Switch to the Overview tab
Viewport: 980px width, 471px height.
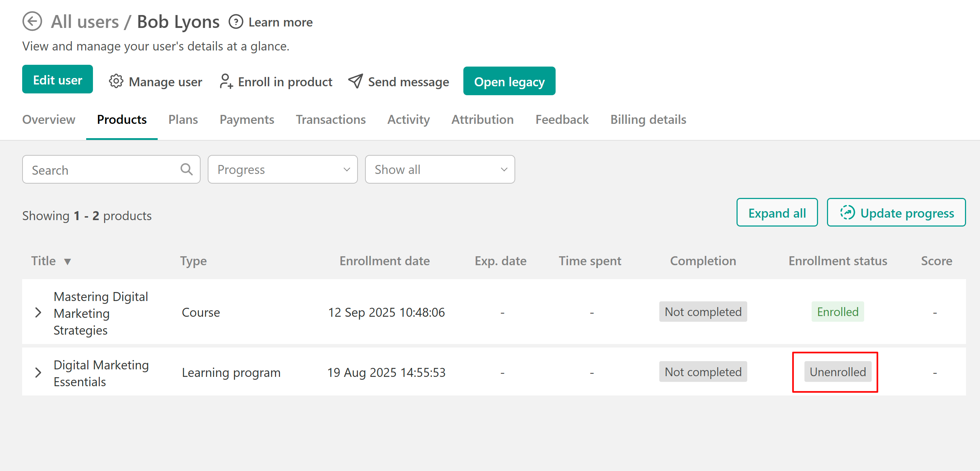click(x=49, y=120)
